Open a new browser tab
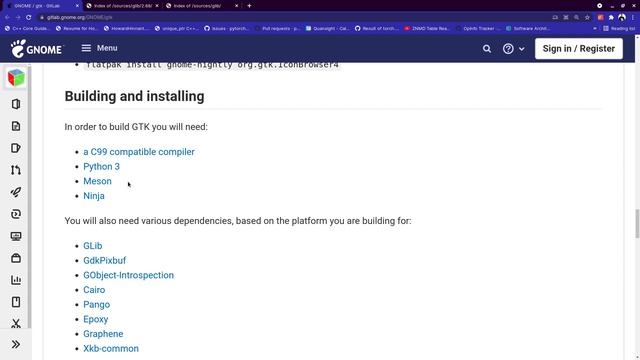 tap(249, 6)
